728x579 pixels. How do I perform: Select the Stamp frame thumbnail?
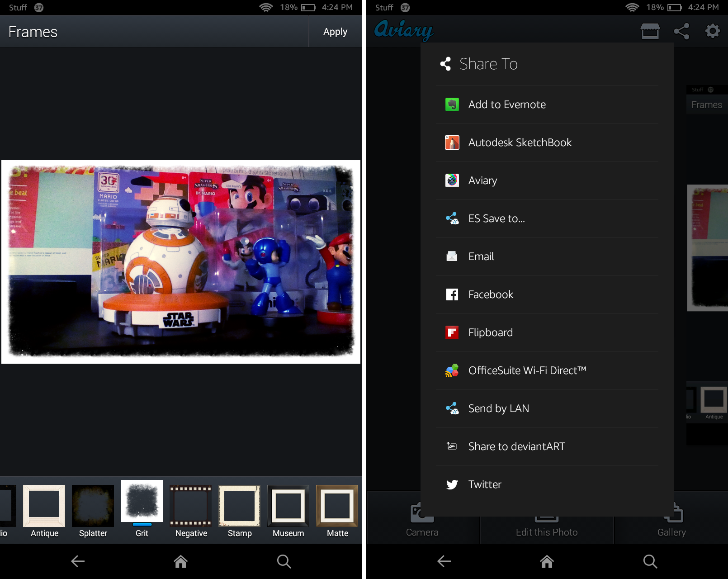pos(240,506)
